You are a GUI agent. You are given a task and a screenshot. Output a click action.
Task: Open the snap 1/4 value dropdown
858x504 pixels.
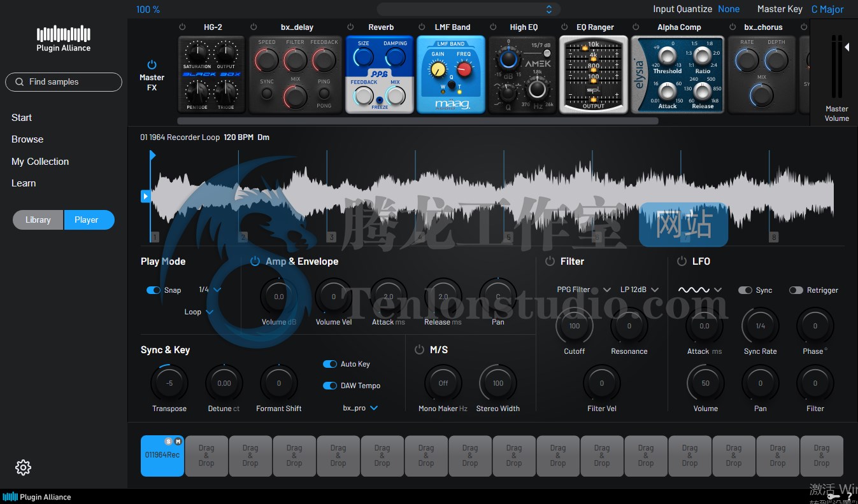210,290
